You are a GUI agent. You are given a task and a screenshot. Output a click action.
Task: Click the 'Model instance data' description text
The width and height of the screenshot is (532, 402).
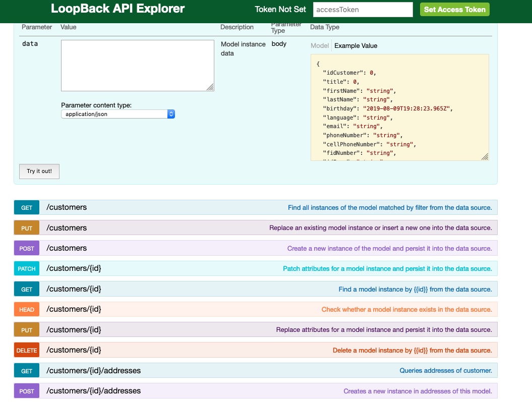tap(243, 48)
